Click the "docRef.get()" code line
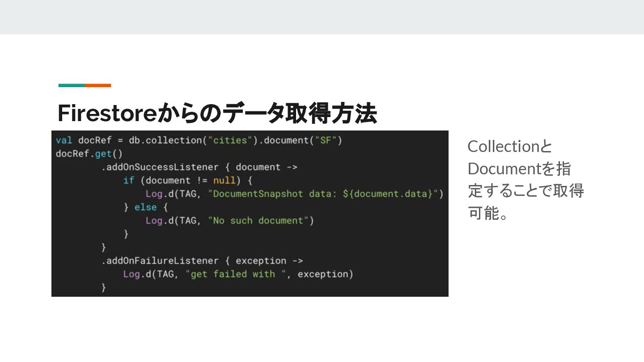The height and width of the screenshot is (362, 644). point(89,154)
